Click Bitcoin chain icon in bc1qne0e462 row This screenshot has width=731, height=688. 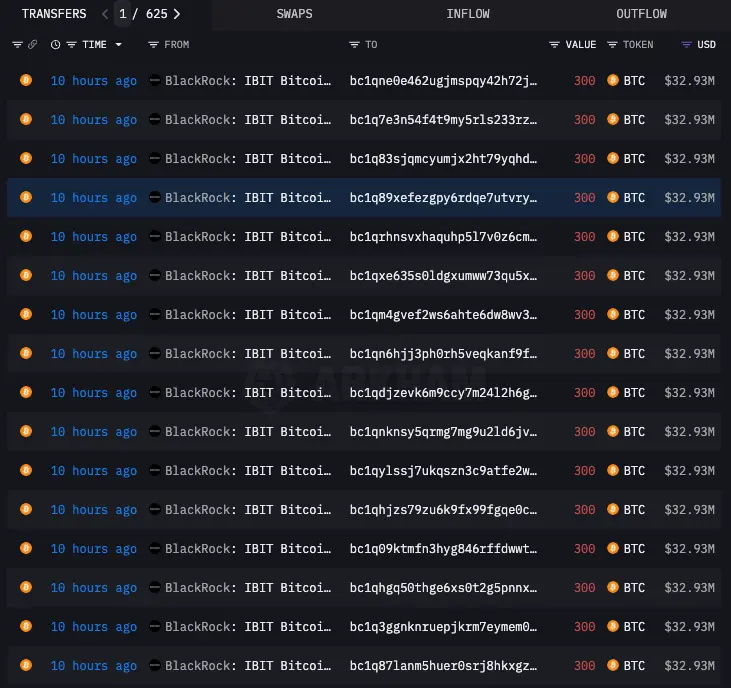26,80
